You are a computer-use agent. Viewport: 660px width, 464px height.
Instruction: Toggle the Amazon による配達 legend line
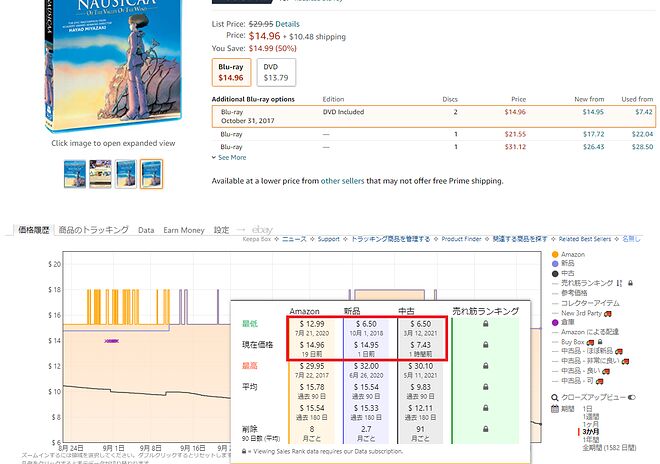click(x=585, y=332)
